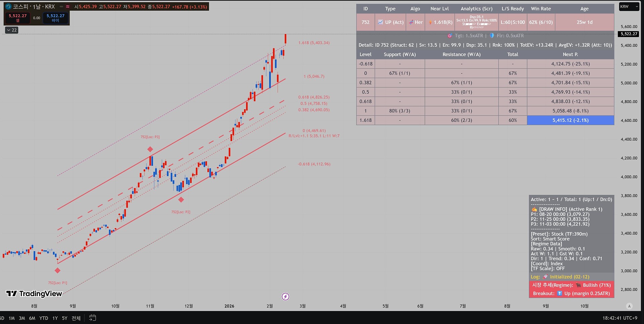The height and width of the screenshot is (324, 644).
Task: Click the shield icon beside Flr: 0.5xATR
Action: 492,36
